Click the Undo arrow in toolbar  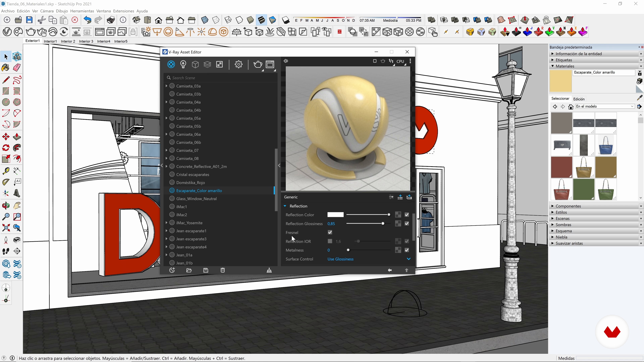pos(87,20)
